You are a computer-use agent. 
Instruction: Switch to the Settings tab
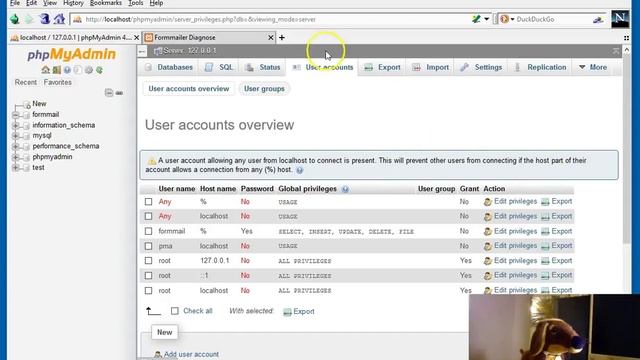pyautogui.click(x=481, y=67)
